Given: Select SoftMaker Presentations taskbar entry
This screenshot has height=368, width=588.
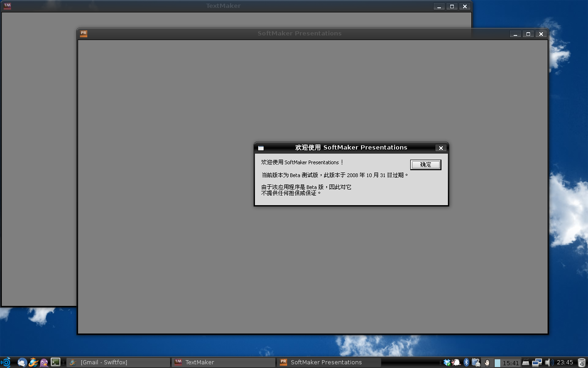Looking at the screenshot, I should [329, 362].
